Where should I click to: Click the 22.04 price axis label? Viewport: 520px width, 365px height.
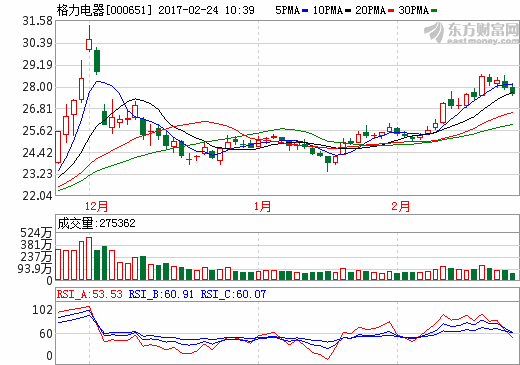click(x=38, y=196)
